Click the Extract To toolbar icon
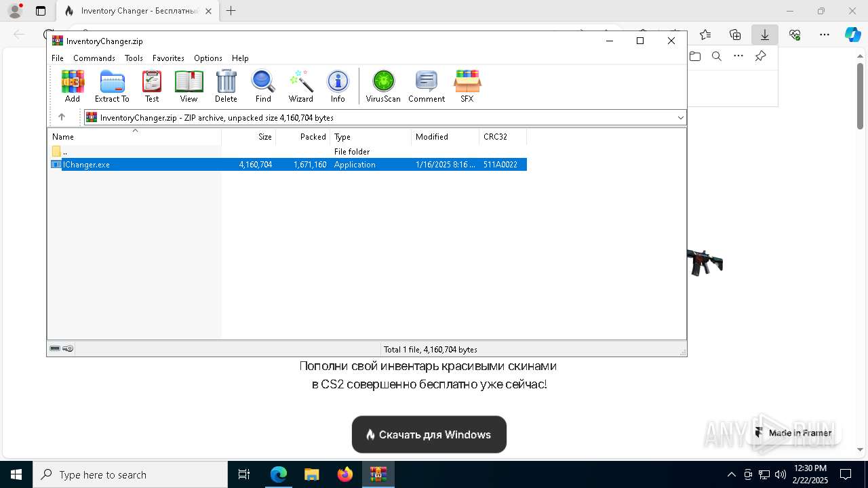The width and height of the screenshot is (868, 488). (x=112, y=86)
